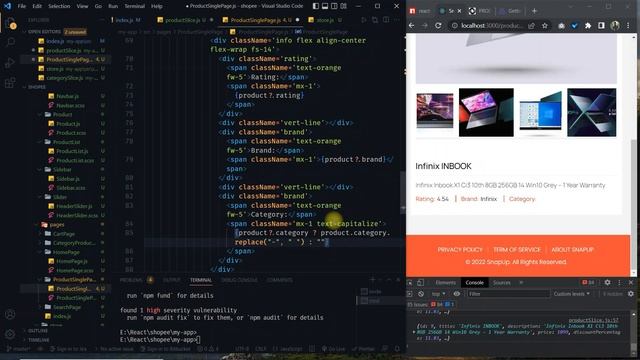Collapse the pages folder in explorer
Image resolution: width=640 pixels, height=360 pixels.
click(x=57, y=224)
